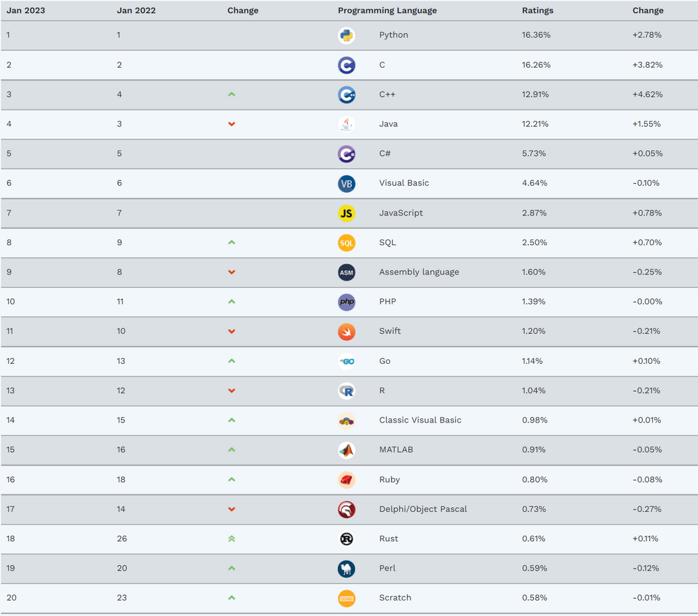This screenshot has height=616, width=698.
Task: Click the yellow JavaScript JS icon
Action: coord(346,213)
